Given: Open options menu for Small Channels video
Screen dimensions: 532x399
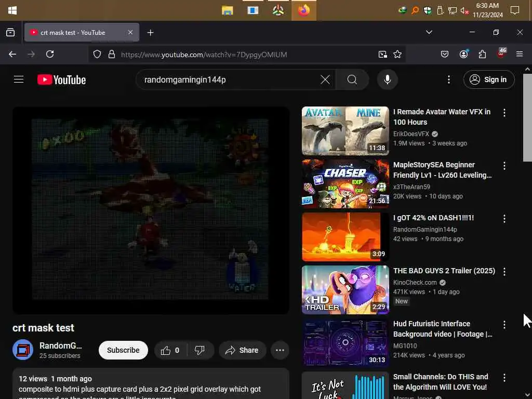Looking at the screenshot, I should (504, 378).
